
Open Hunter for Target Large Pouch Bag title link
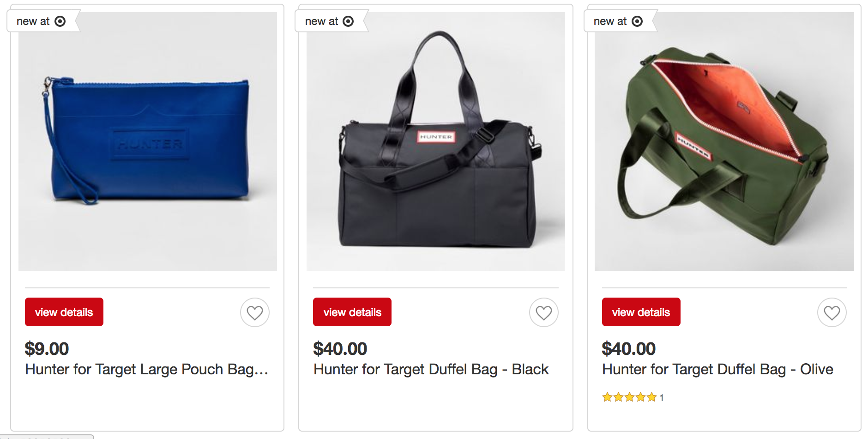[147, 369]
